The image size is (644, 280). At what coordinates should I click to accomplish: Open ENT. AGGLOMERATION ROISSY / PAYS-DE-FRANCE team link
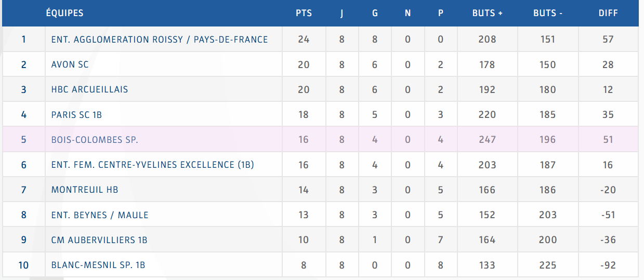click(x=160, y=39)
